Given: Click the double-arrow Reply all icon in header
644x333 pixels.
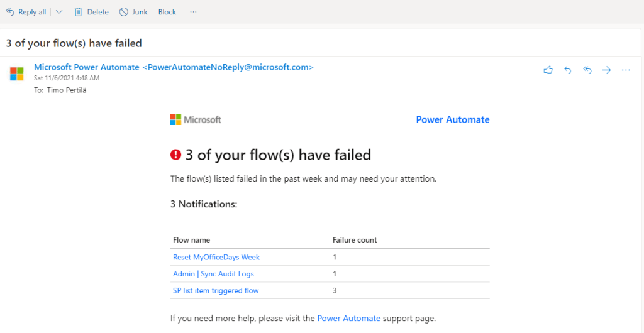Looking at the screenshot, I should pos(587,70).
